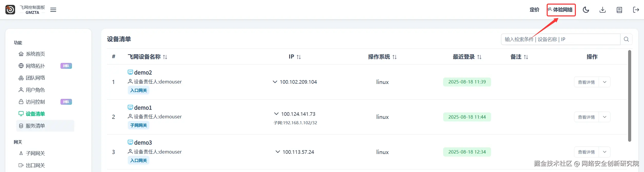Click 体验网络 button in header

(x=561, y=10)
